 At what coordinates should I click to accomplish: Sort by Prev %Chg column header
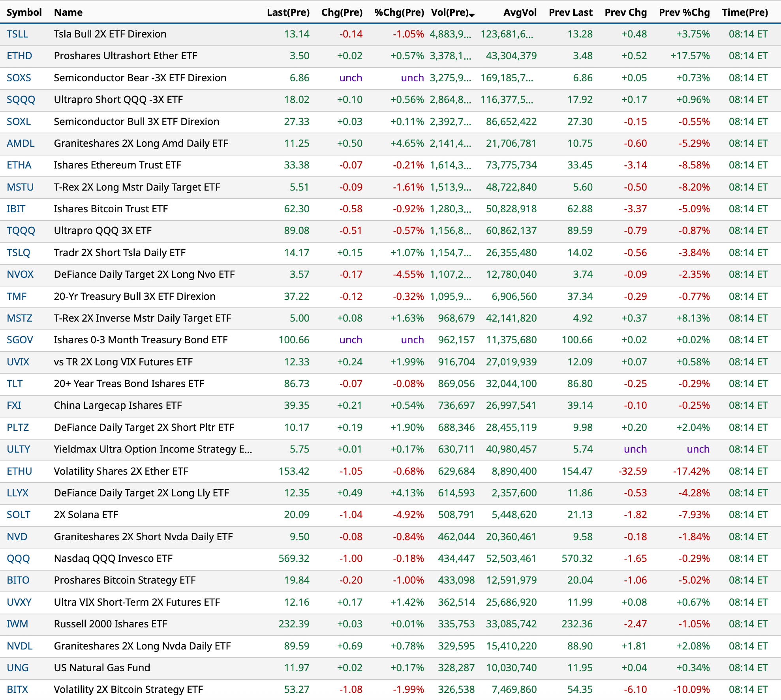pos(684,12)
